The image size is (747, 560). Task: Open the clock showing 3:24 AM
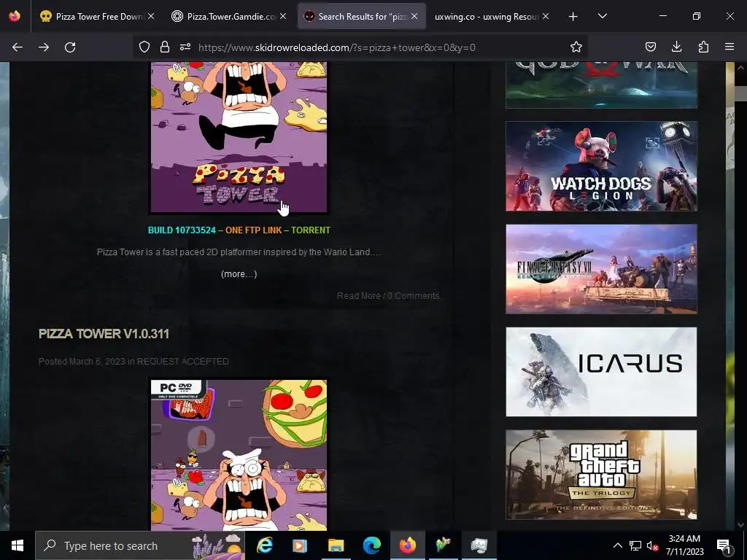click(684, 545)
